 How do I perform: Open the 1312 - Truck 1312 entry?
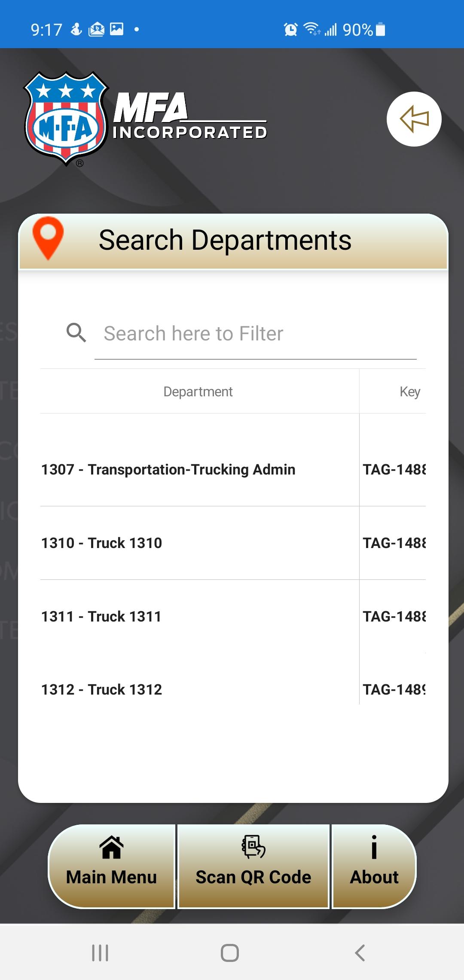point(233,689)
